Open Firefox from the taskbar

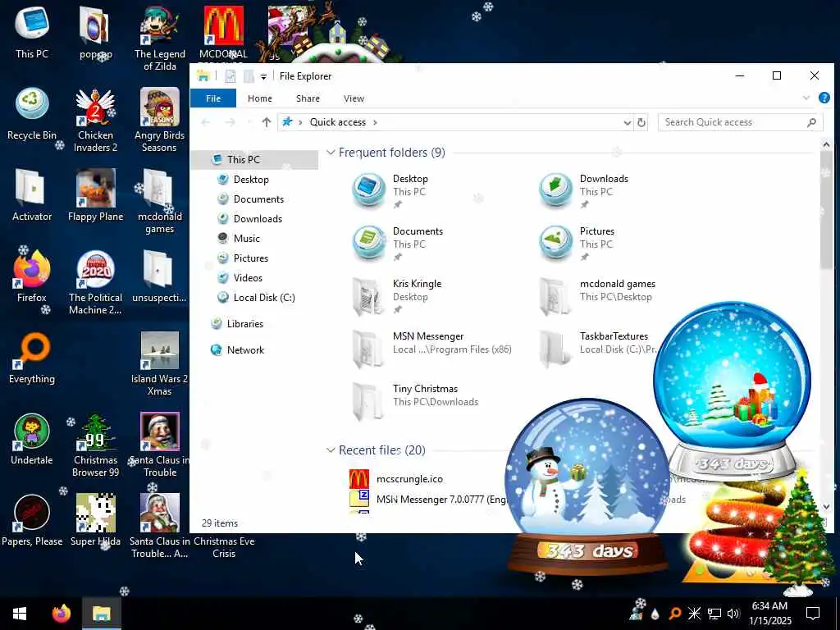pyautogui.click(x=61, y=614)
